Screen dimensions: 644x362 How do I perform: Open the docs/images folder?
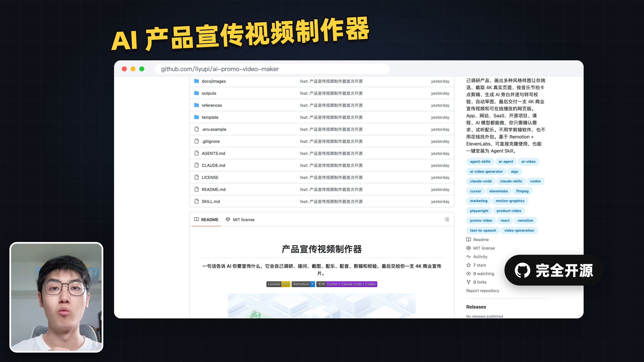[x=214, y=81]
